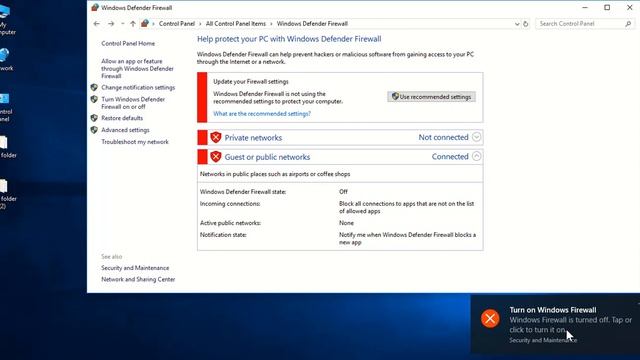Minimize the Windows Defender Firewall window

pyautogui.click(x=585, y=7)
